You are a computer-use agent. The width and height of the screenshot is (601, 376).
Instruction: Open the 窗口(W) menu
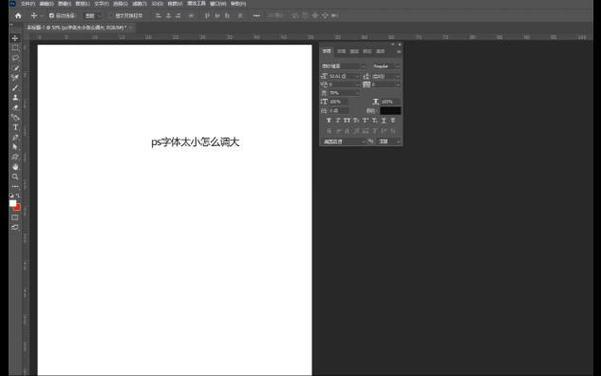coord(218,4)
